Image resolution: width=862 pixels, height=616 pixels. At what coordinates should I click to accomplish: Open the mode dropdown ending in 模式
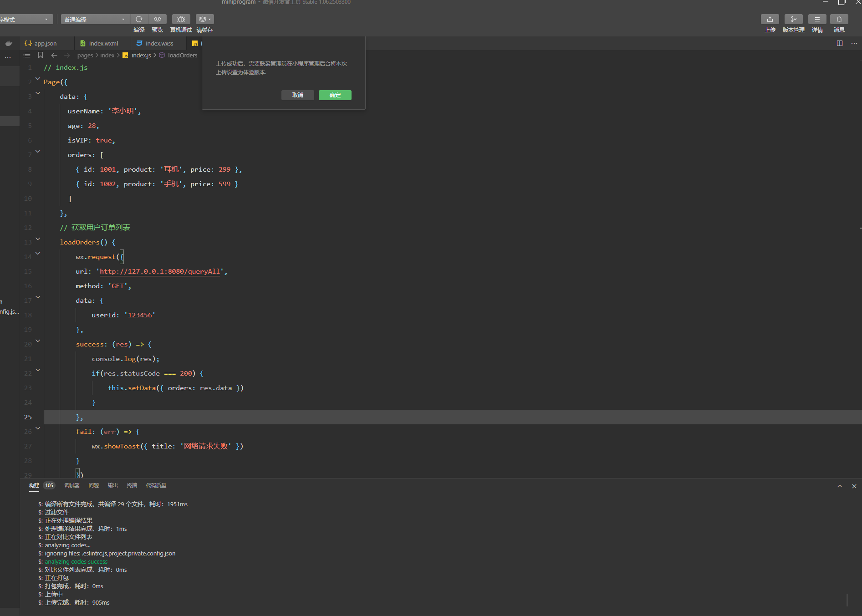pos(26,19)
